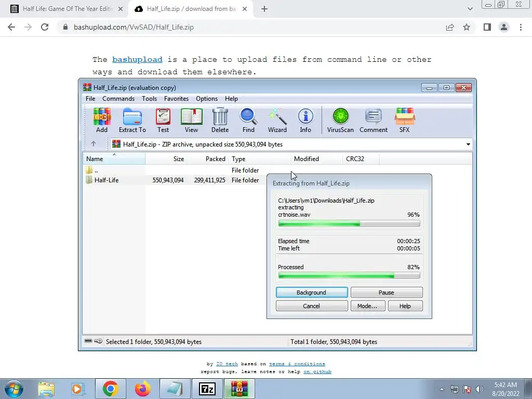The height and width of the screenshot is (399, 532).
Task: Open a new Chrome tab
Action: tap(264, 9)
